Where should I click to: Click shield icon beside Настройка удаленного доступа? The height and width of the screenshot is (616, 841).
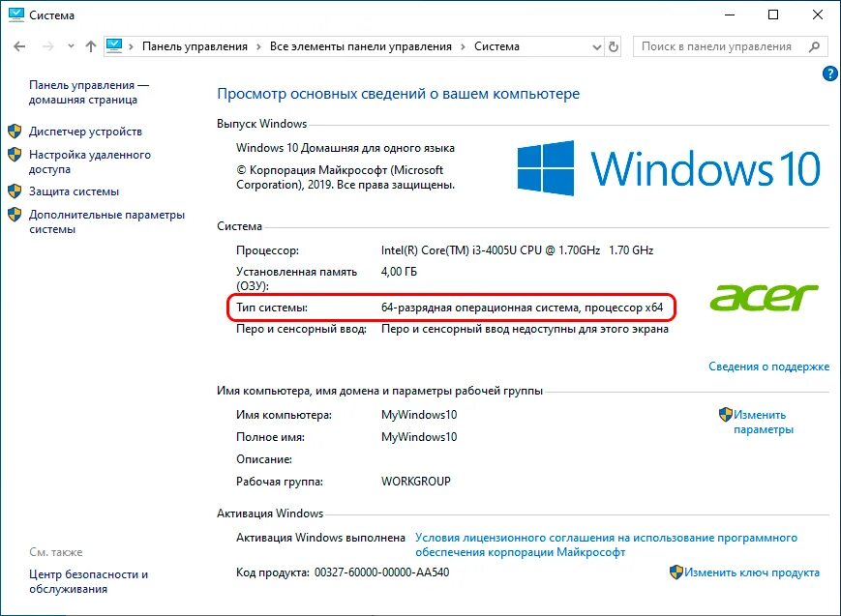point(15,155)
